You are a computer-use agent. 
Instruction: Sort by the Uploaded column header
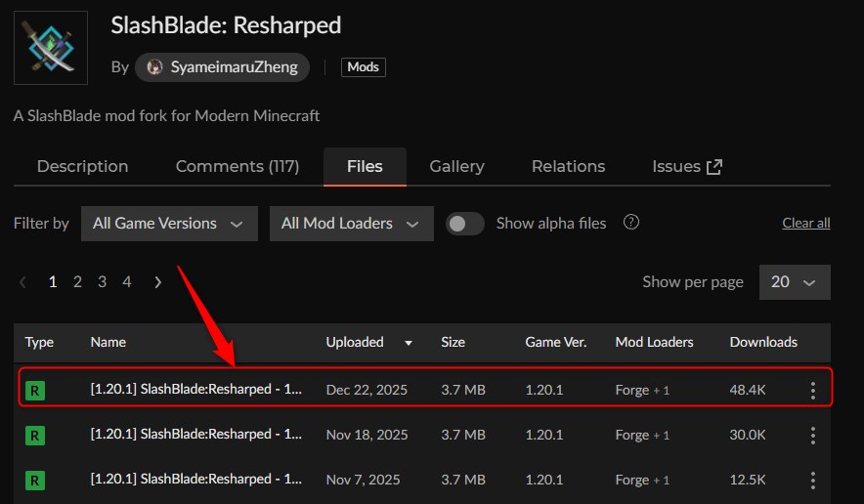click(355, 342)
